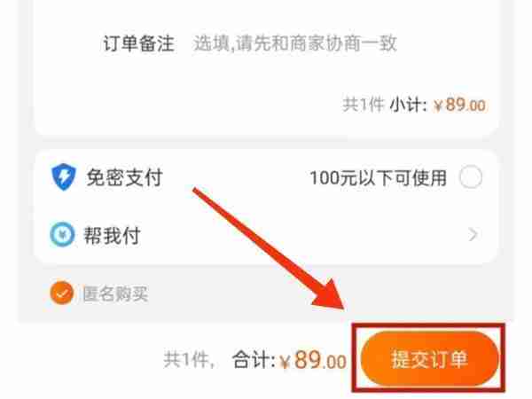The height and width of the screenshot is (399, 532).
Task: Click the red outline around 提交订单
Action: pos(429,358)
